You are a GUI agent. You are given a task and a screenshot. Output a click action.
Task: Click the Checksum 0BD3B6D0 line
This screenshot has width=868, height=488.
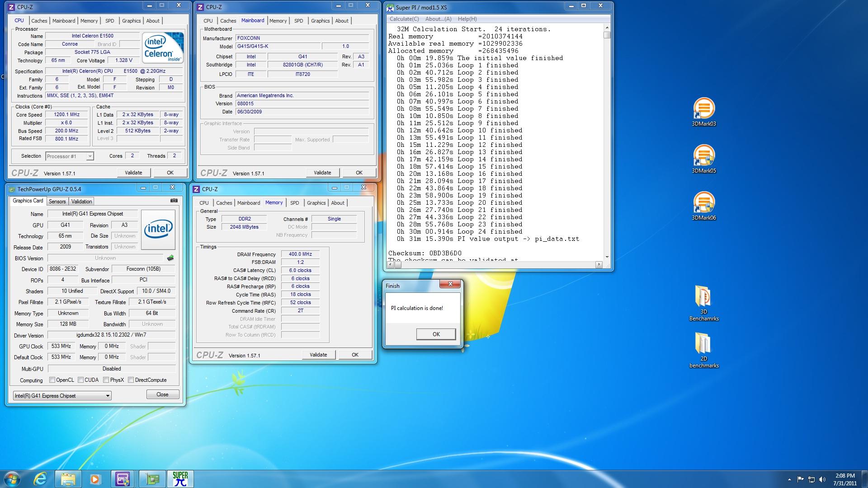[x=425, y=253]
